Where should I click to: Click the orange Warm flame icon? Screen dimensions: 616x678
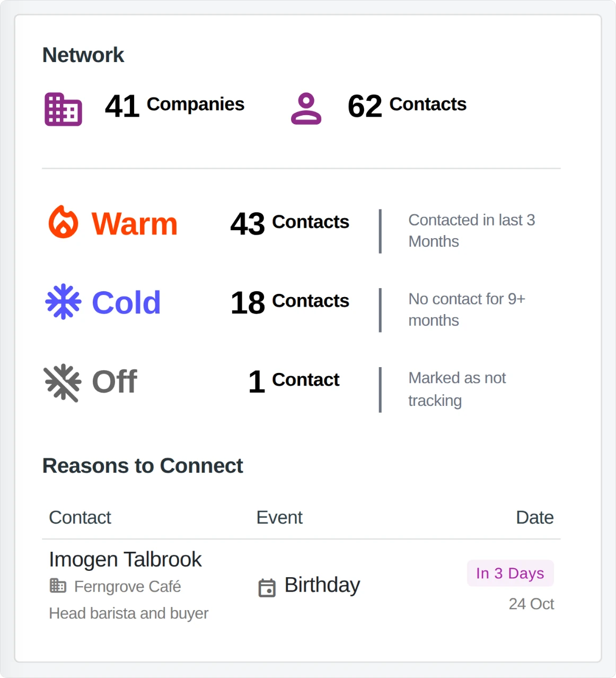pos(64,222)
